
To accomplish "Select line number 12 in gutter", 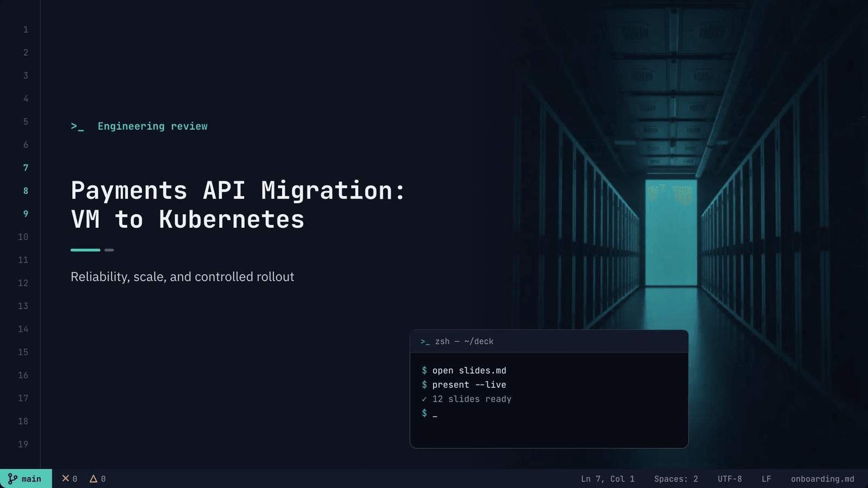I will pos(23,283).
